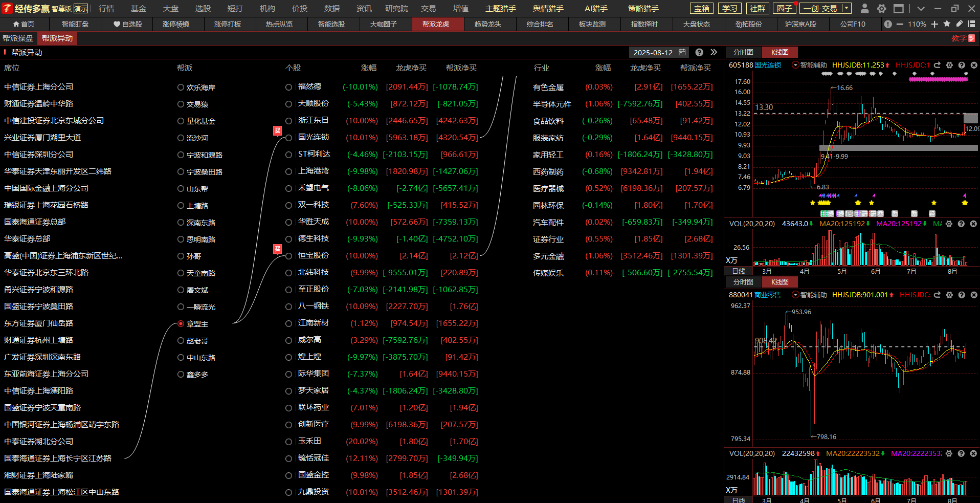Open 日线 period selector under upper chart

pos(739,271)
